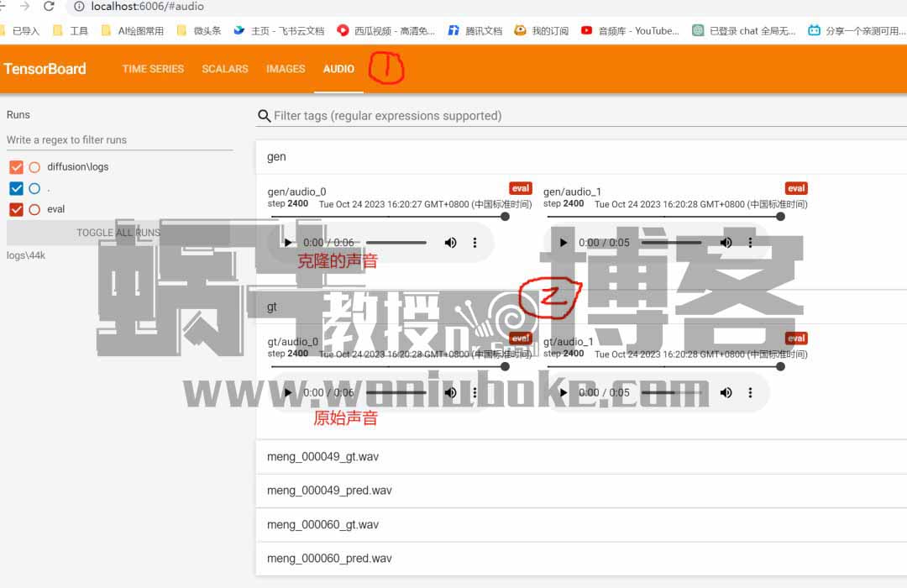
Task: Open the IMAGES tab
Action: 286,69
